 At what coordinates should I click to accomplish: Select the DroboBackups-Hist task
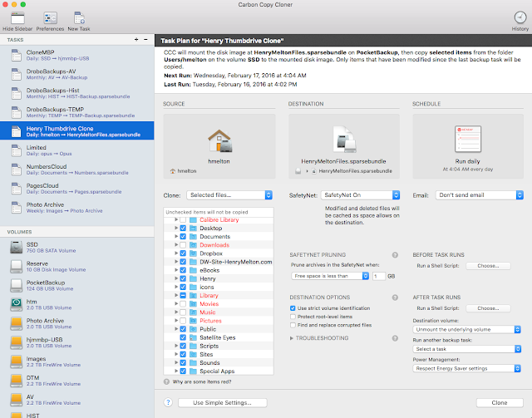(77, 93)
